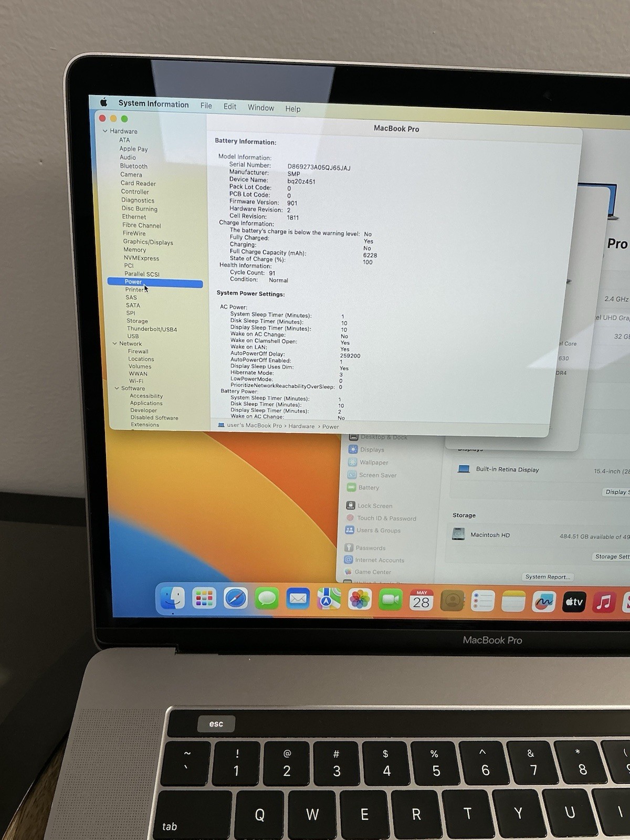Viewport: 630px width, 840px height.
Task: Collapse the Hardware section
Action: click(105, 131)
